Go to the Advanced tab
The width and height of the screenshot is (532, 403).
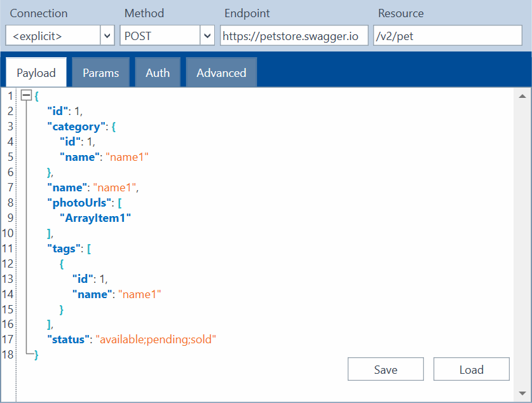tap(221, 73)
